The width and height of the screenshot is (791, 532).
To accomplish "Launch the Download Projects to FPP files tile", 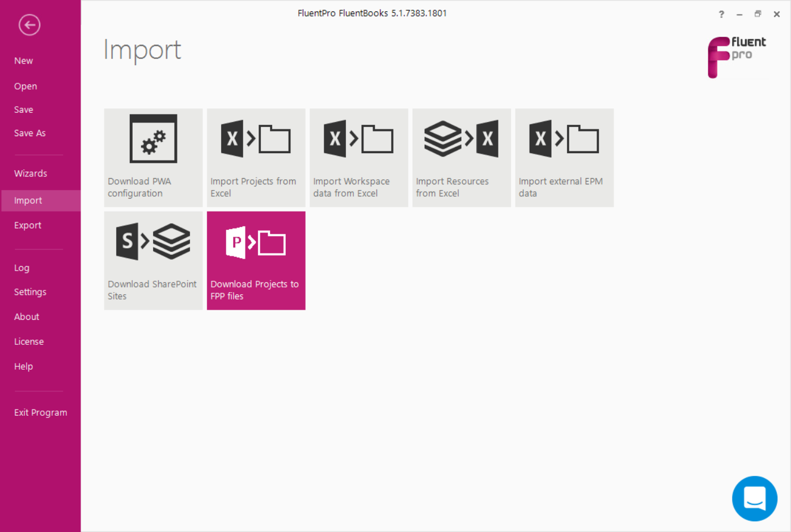I will [256, 261].
